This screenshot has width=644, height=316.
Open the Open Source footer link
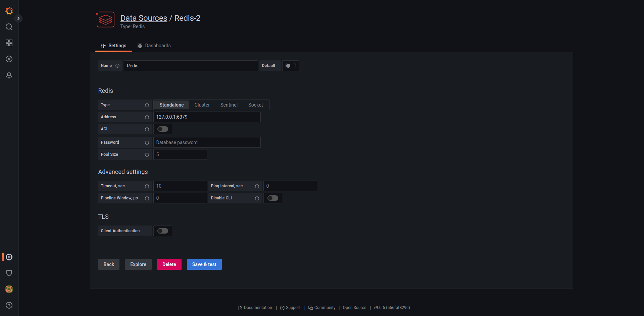354,308
